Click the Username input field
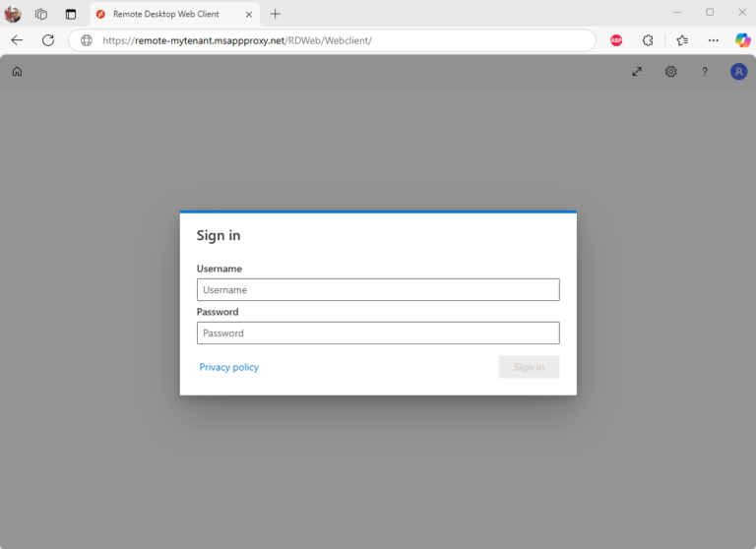 point(378,290)
